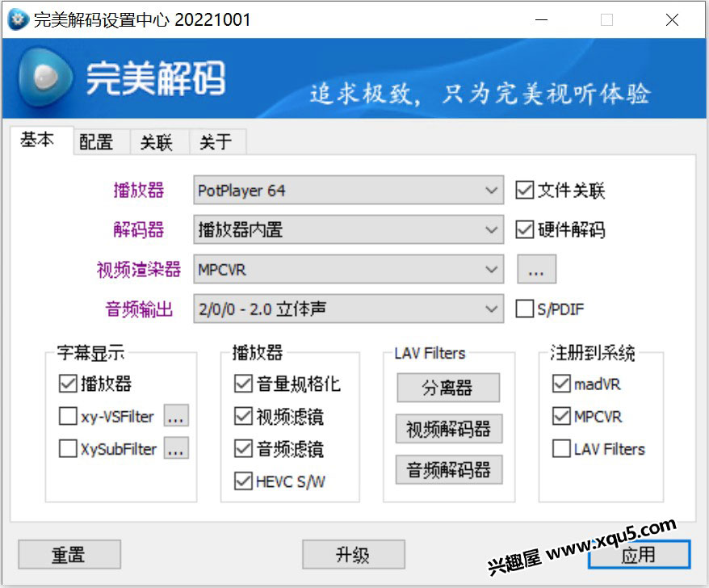Open XySubFilter settings via its ... button
The width and height of the screenshot is (709, 588).
pos(176,448)
